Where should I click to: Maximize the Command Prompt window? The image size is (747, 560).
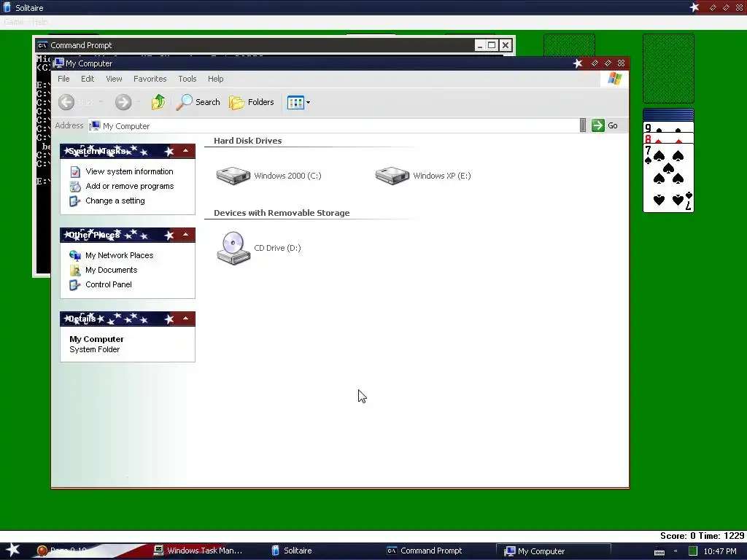(x=492, y=45)
